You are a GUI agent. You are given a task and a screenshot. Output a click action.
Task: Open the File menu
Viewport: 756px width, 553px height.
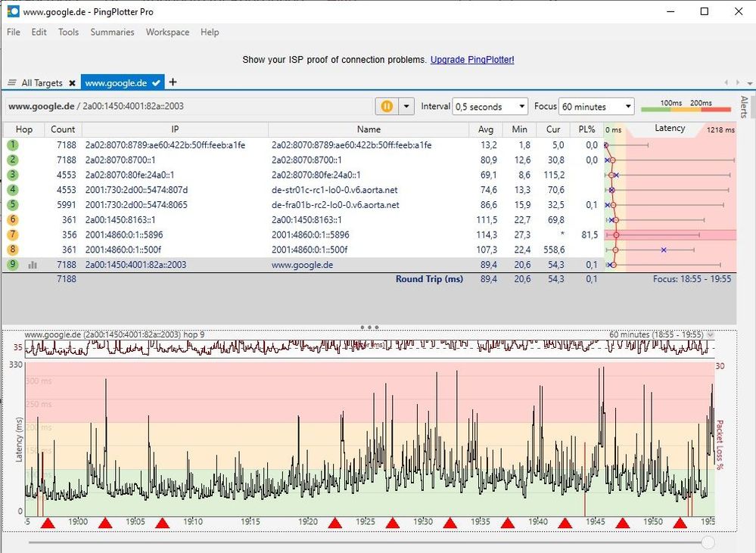click(14, 32)
